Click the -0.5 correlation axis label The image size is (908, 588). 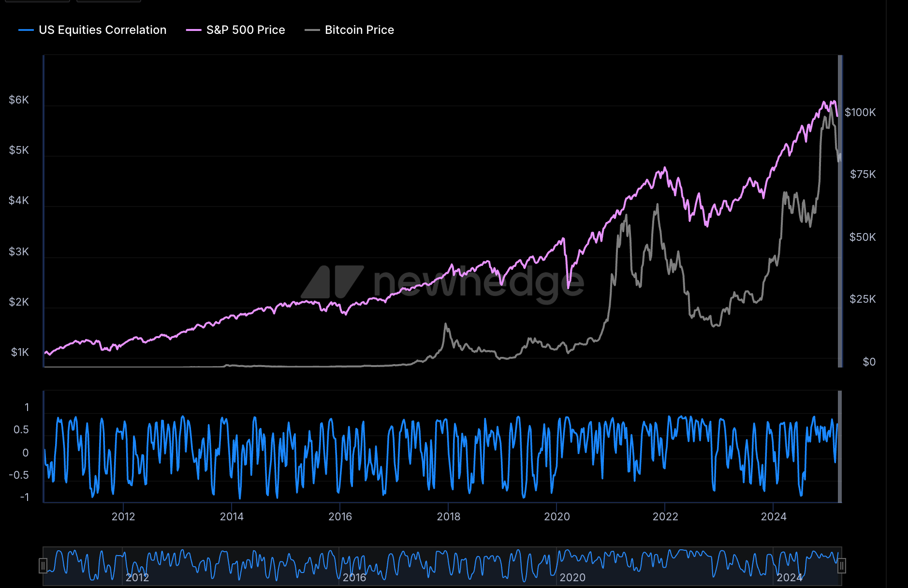pos(19,475)
